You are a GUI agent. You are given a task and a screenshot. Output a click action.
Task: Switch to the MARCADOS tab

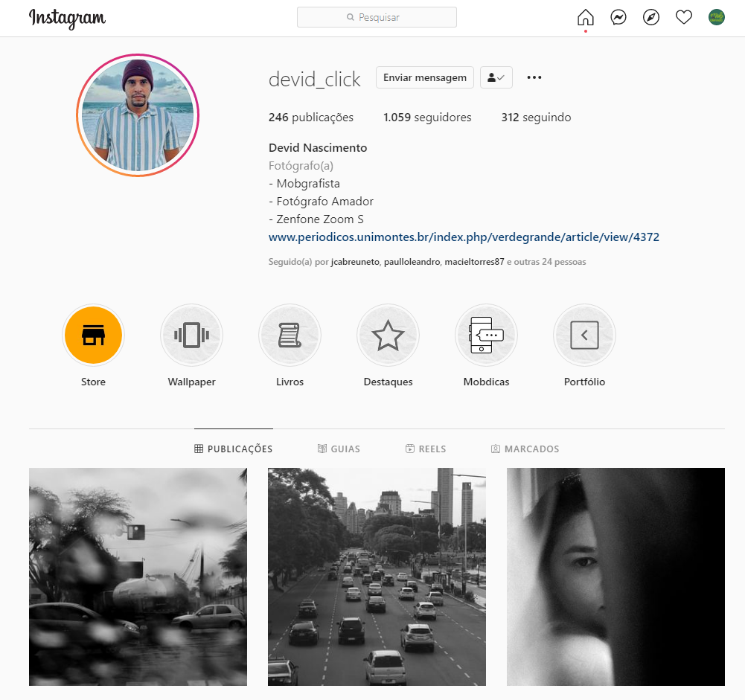525,449
